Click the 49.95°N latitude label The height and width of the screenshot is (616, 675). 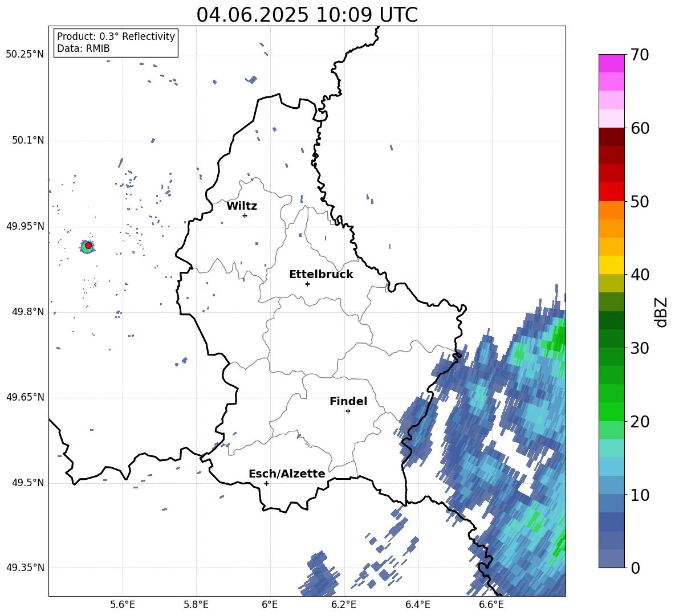[x=25, y=226]
